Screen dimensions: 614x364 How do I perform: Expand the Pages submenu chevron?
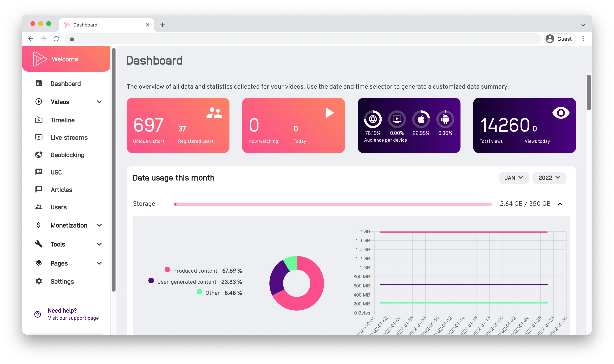pos(99,263)
